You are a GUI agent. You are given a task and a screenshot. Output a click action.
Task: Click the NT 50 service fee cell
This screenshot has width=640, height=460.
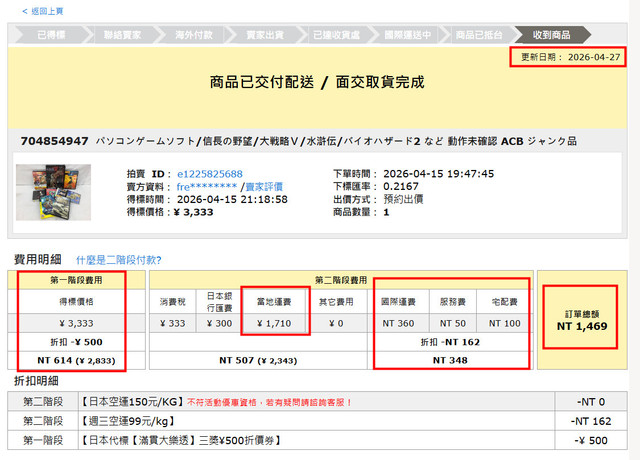click(x=453, y=323)
